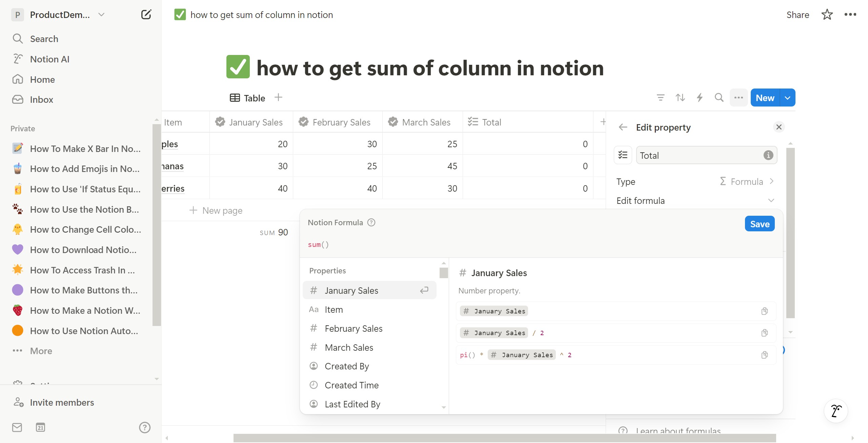The height and width of the screenshot is (443, 868).
Task: Copy the January Sales / 2 example
Action: pos(765,333)
